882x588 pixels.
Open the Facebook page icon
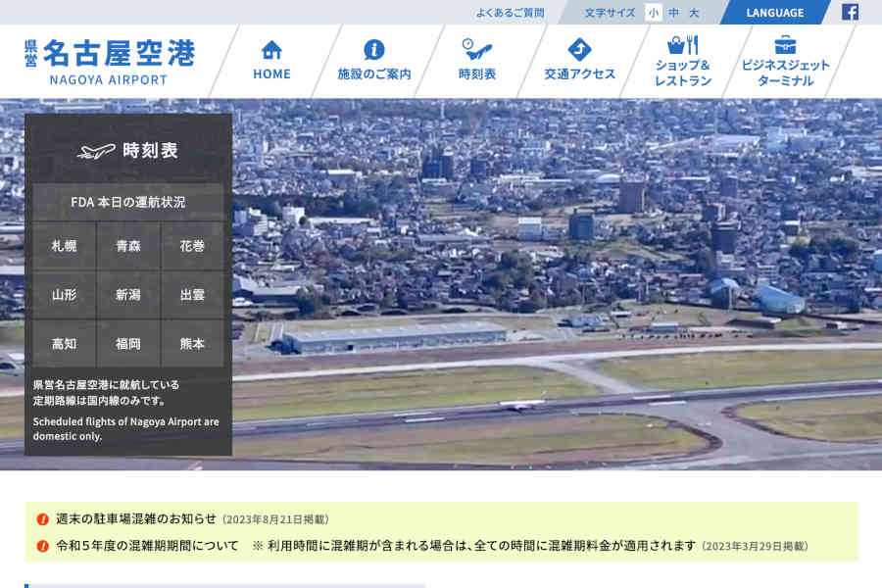(850, 13)
